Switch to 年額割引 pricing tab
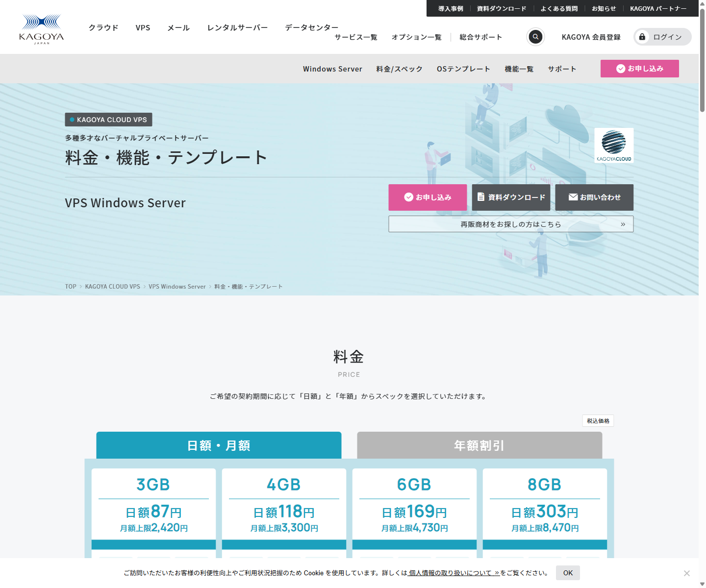The height and width of the screenshot is (588, 706). click(x=479, y=445)
